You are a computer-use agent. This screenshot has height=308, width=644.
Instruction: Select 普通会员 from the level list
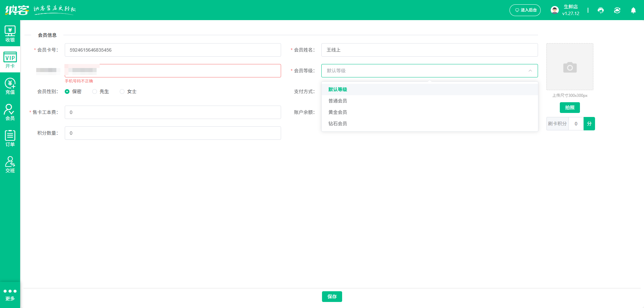pos(338,101)
